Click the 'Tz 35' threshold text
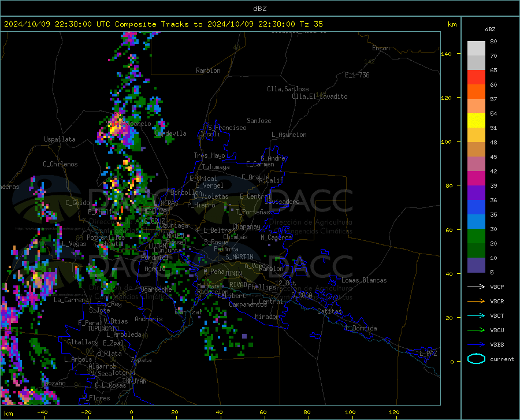 [x=311, y=24]
